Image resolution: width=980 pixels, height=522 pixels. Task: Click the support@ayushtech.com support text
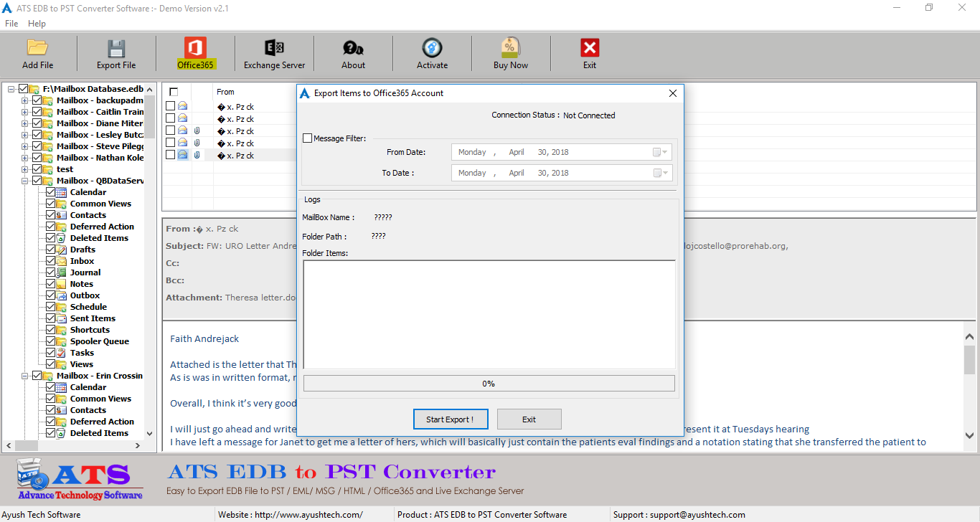[697, 515]
